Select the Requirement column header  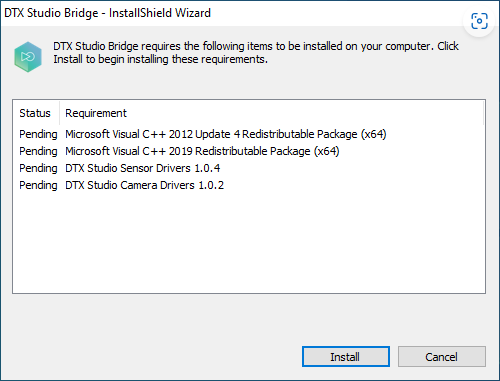tap(96, 113)
